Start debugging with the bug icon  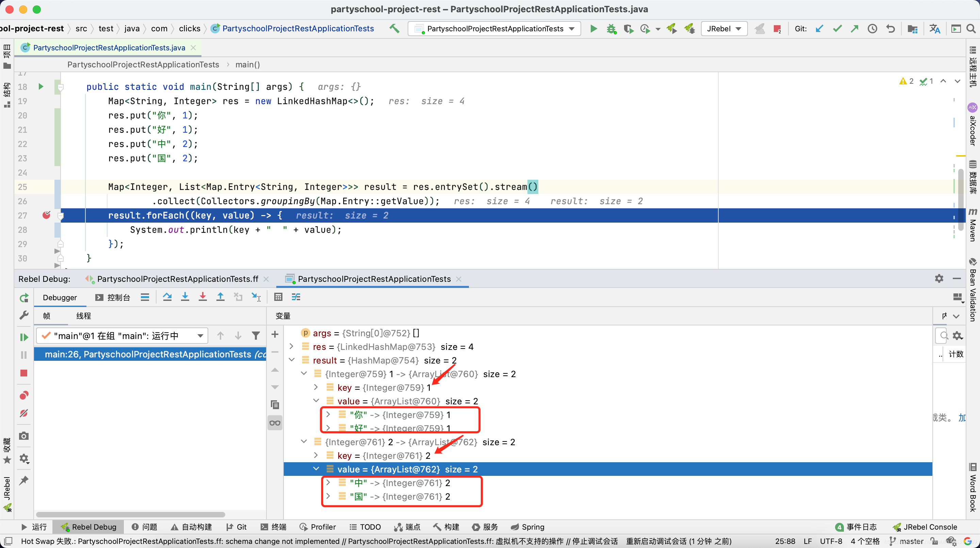point(611,29)
